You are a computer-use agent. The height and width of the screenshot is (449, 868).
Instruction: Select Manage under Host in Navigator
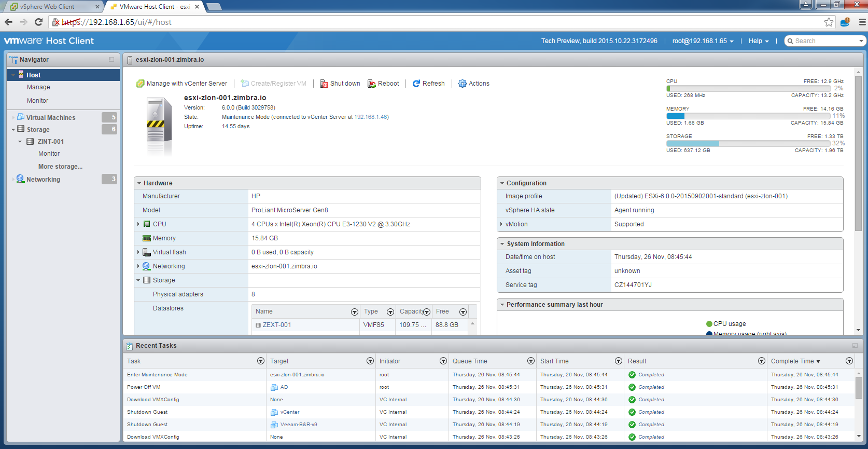38,87
